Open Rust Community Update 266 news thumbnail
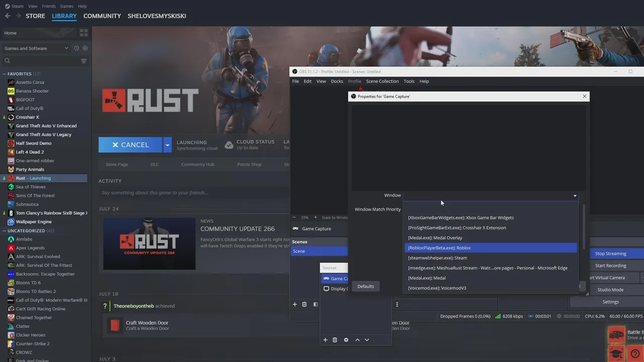The image size is (644, 362). (x=149, y=243)
